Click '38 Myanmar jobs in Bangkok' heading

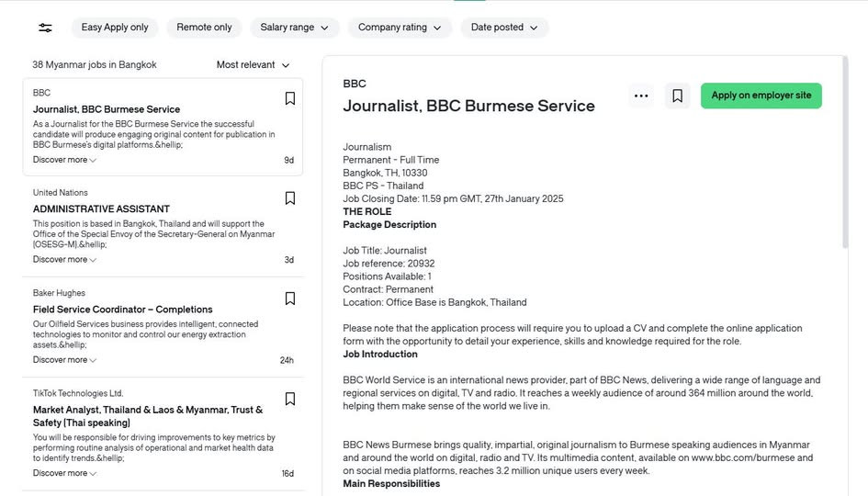94,65
